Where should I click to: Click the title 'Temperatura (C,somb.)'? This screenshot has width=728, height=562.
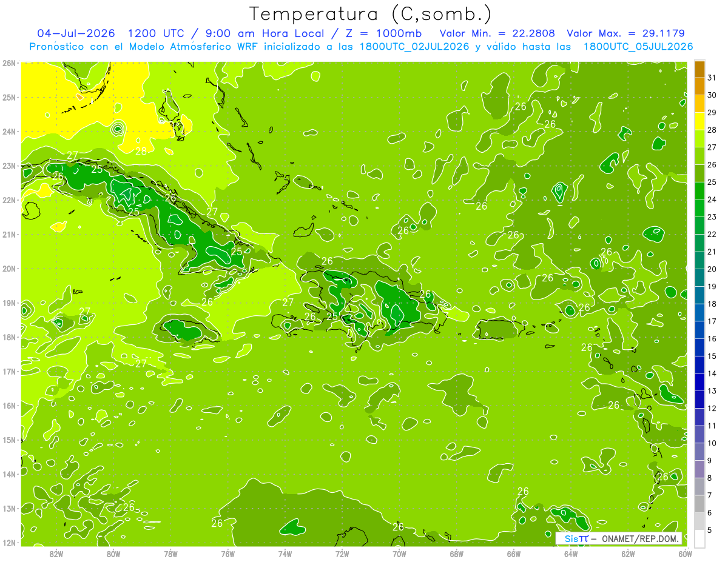371,15
